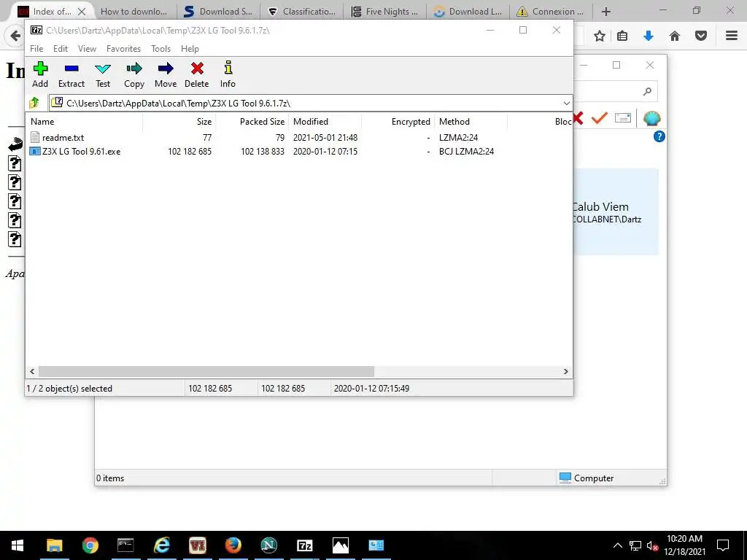Screen dimensions: 747x560
Task: Open 7-Zip from the taskbar
Action: coord(304,545)
